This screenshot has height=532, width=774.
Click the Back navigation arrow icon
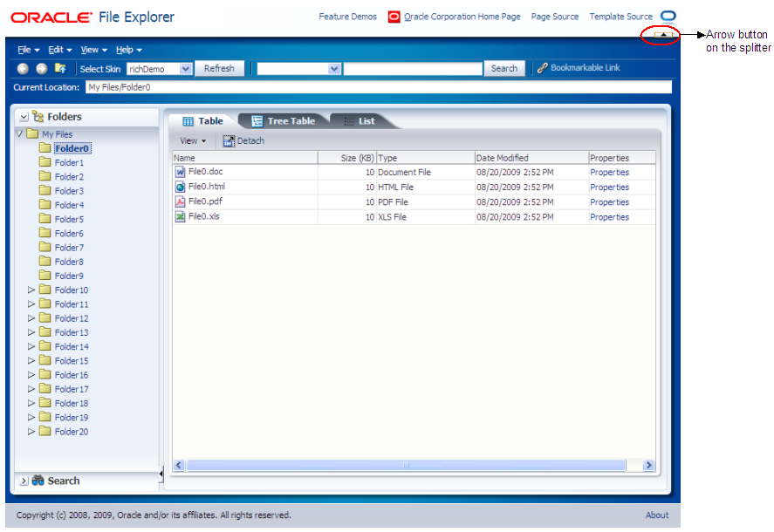click(x=23, y=68)
